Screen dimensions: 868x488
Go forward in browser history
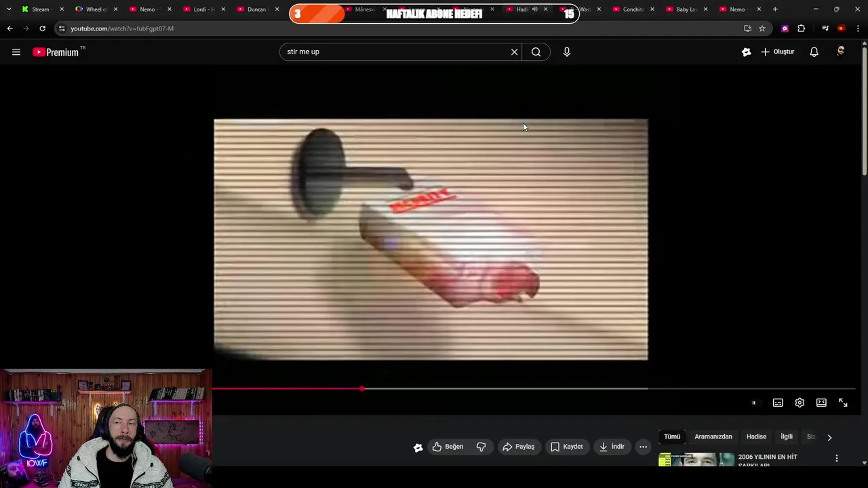pos(26,28)
